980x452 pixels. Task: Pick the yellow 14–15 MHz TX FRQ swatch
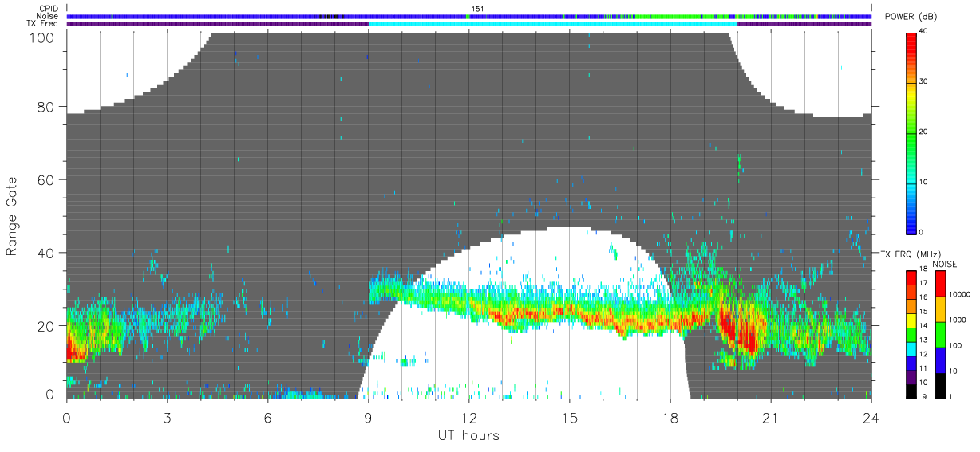911,320
